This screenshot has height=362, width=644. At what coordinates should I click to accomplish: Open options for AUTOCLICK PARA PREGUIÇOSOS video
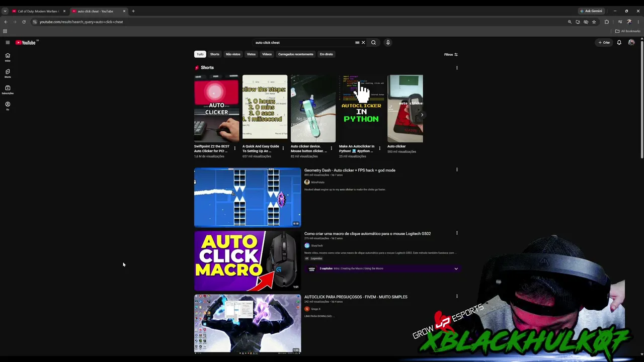pos(457,297)
